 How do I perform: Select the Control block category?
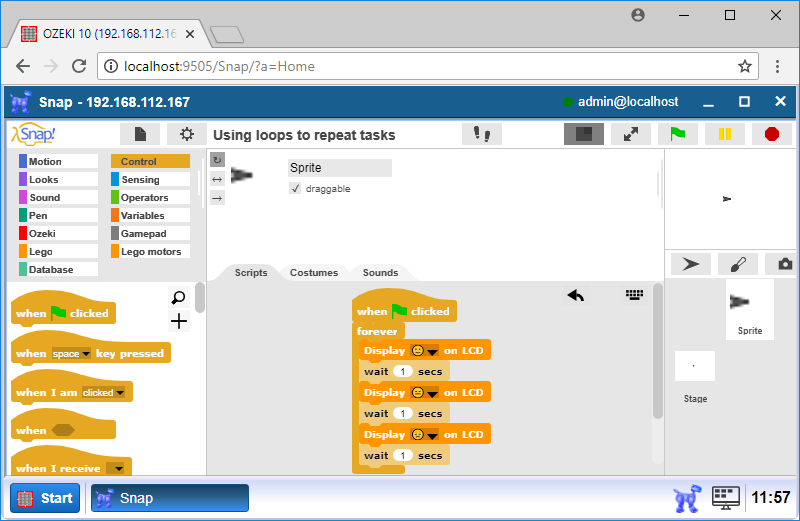pyautogui.click(x=151, y=161)
